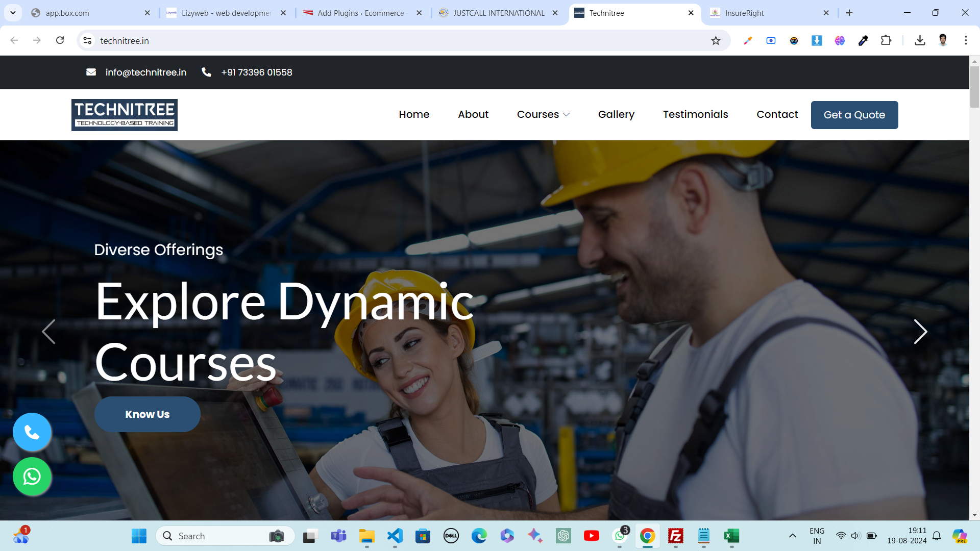The width and height of the screenshot is (980, 551).
Task: Close the InsureRight tab
Action: pyautogui.click(x=826, y=13)
